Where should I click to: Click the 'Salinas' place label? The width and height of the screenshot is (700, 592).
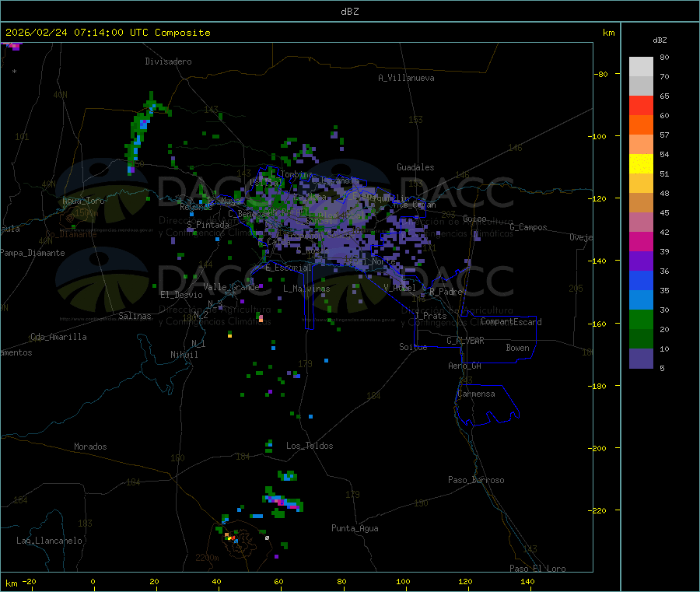[135, 316]
